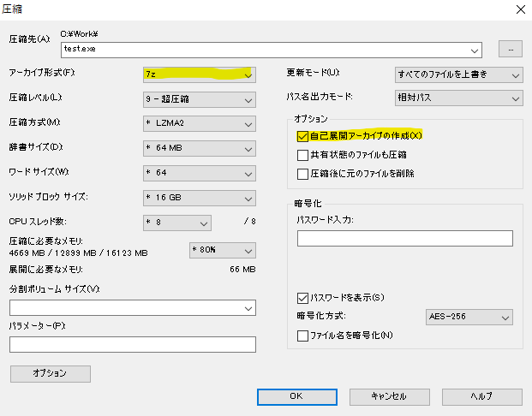Open 暗号化方式 AES-256 dropdown
The width and height of the screenshot is (532, 416).
point(469,317)
